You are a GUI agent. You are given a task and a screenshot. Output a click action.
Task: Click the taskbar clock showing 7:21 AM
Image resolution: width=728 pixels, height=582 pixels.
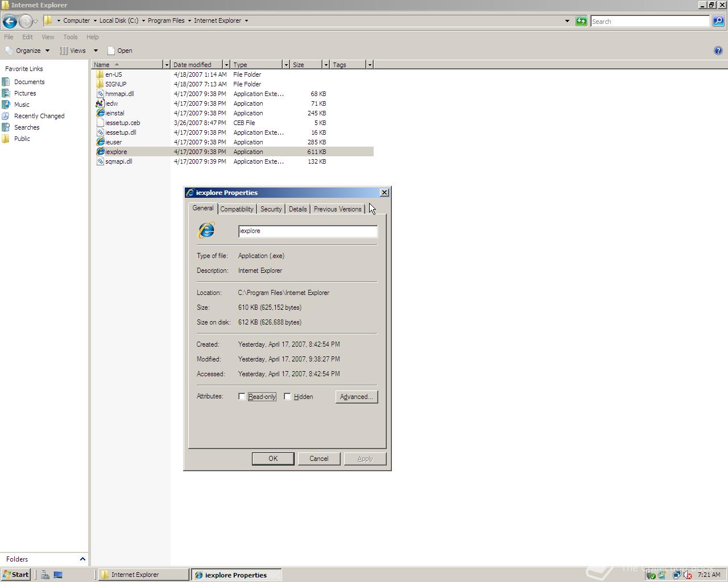(x=709, y=575)
